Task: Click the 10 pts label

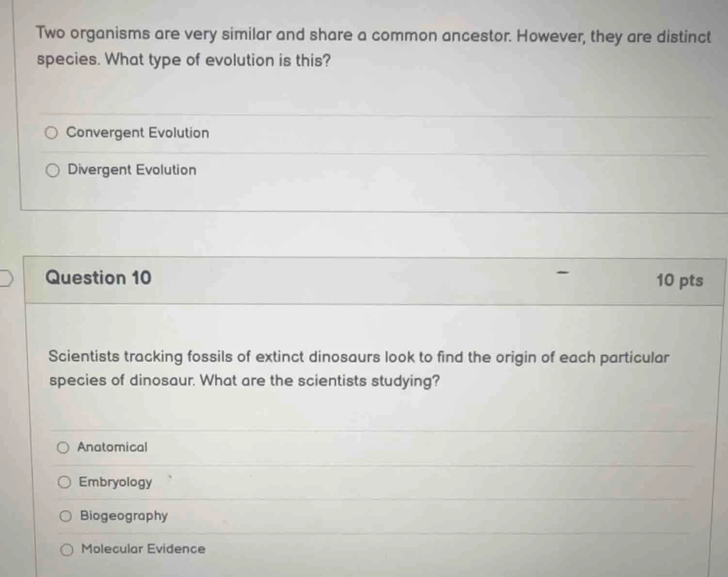Action: click(679, 280)
